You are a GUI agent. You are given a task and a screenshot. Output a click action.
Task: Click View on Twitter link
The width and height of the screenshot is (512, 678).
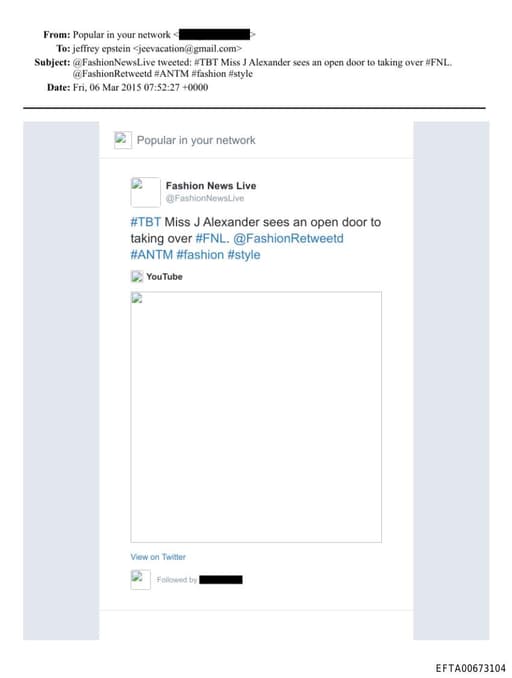158,557
